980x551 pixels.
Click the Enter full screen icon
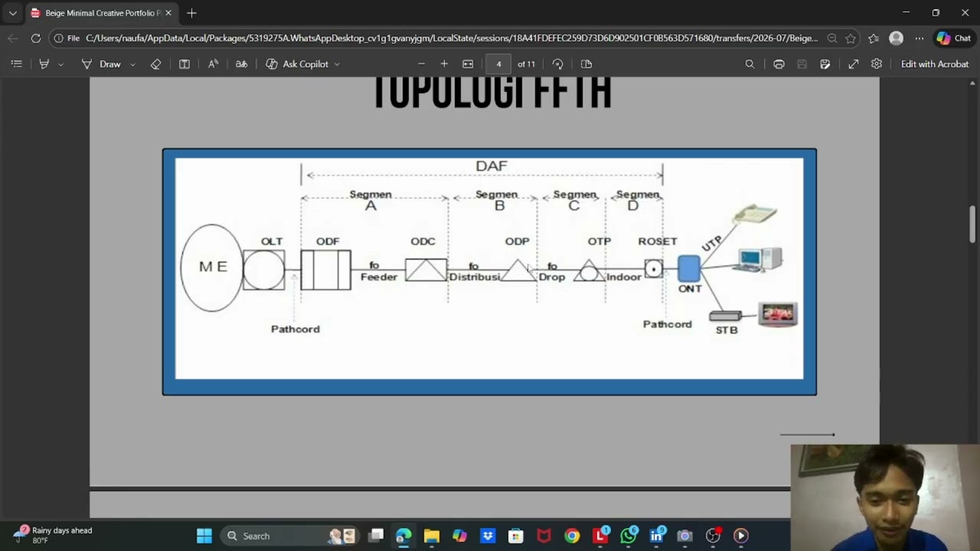point(853,64)
